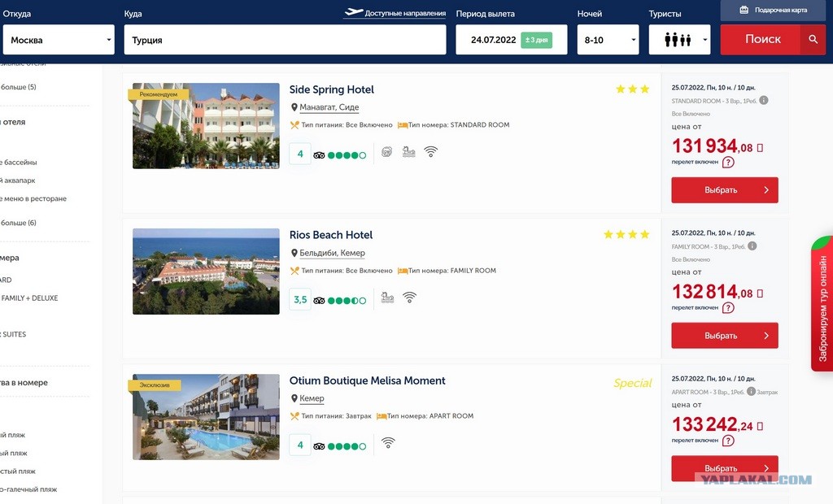Click the rating score 3,5 for Rios Beach Hotel
The image size is (833, 504).
point(300,299)
